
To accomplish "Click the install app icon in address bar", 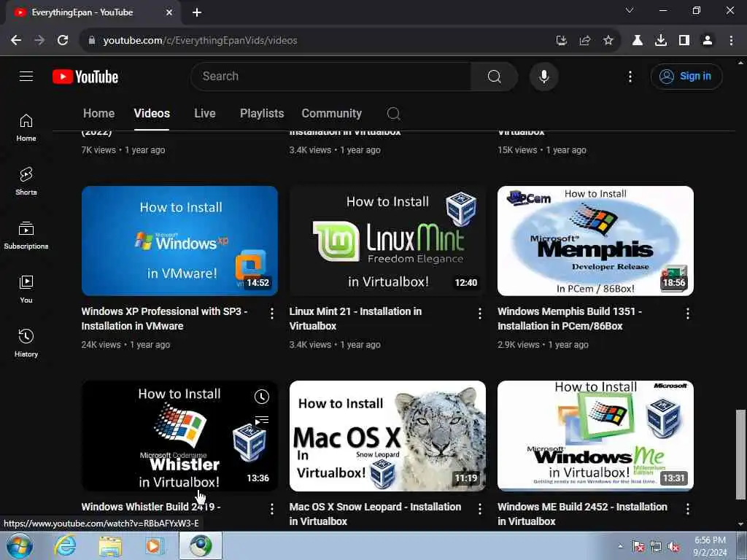I will pos(562,41).
